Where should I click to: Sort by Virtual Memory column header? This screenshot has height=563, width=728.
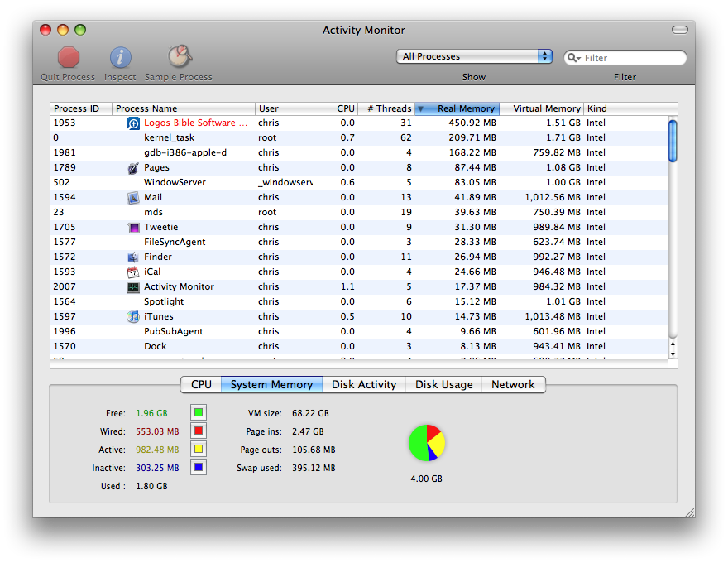point(541,108)
